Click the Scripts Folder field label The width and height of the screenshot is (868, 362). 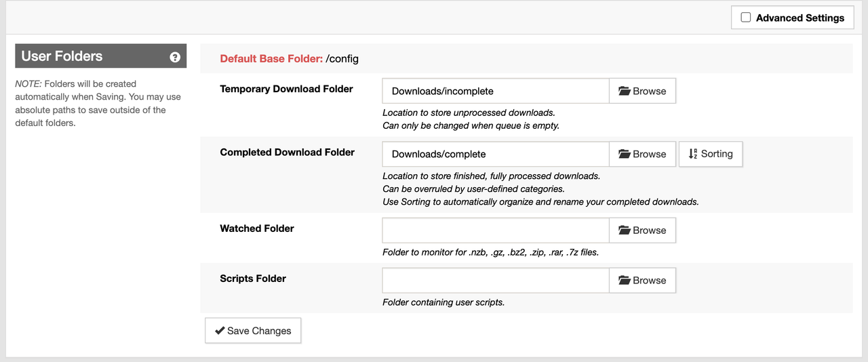tap(253, 278)
